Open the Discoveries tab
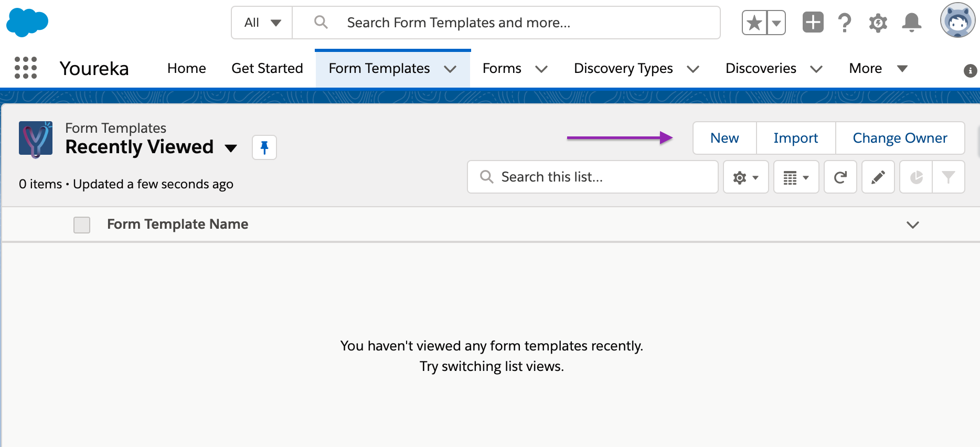This screenshot has height=447, width=980. pos(761,68)
